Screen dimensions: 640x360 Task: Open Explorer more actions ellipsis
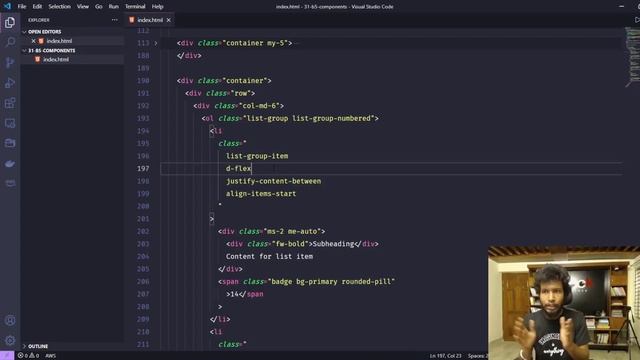click(115, 20)
